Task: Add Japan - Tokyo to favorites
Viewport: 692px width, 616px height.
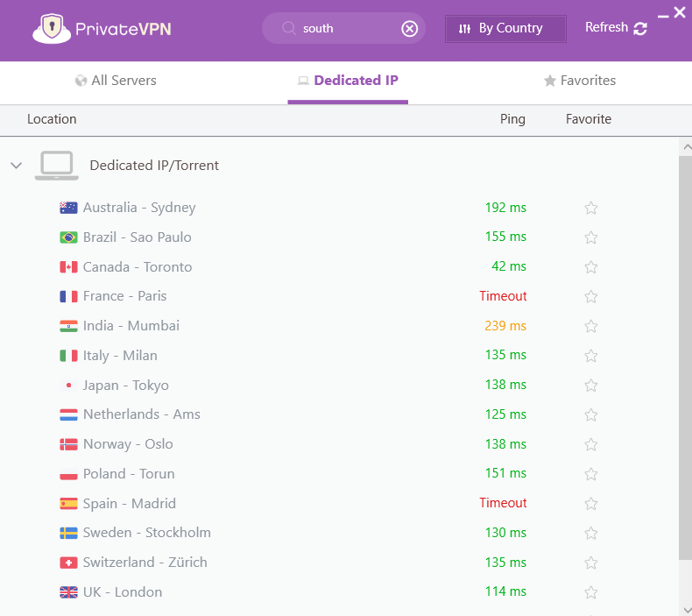Action: [591, 385]
